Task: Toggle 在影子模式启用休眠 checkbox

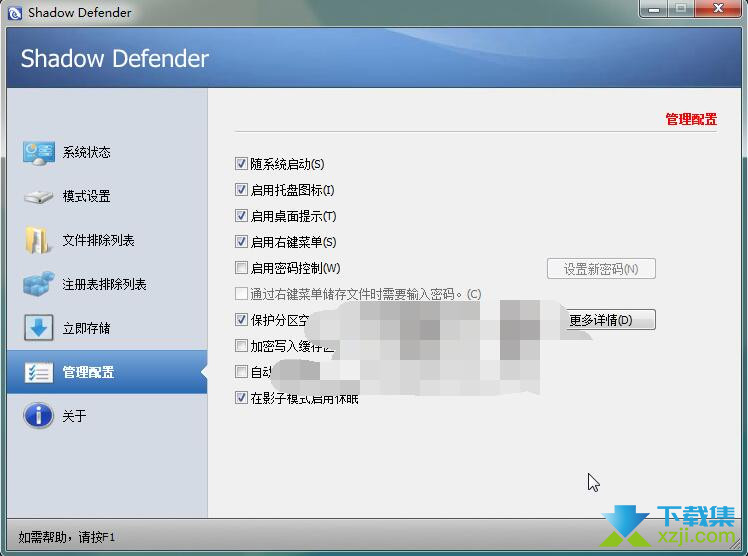Action: 241,397
